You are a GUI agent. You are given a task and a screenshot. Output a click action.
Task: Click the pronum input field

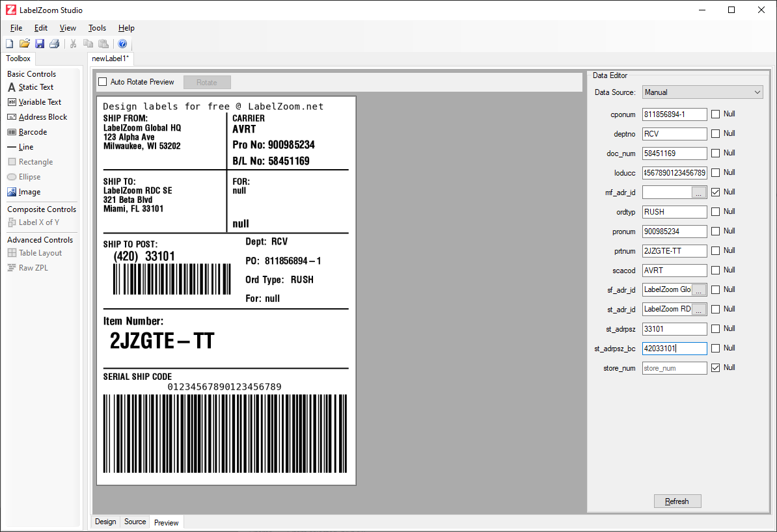tap(674, 232)
